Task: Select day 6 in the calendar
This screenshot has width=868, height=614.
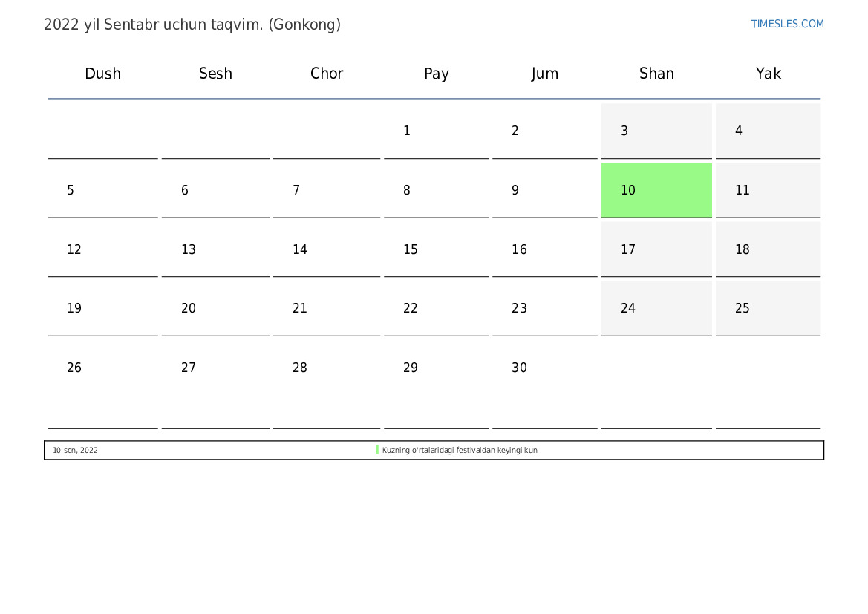Action: point(215,190)
